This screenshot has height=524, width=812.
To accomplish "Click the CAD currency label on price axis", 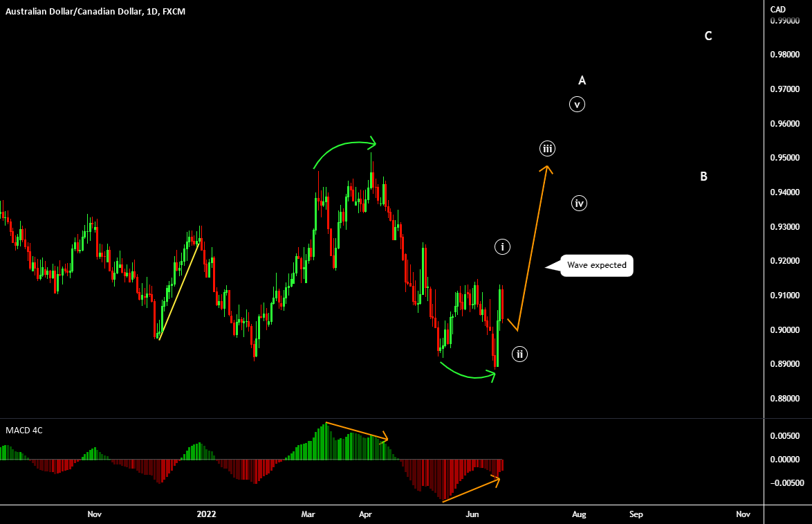I will [x=778, y=9].
